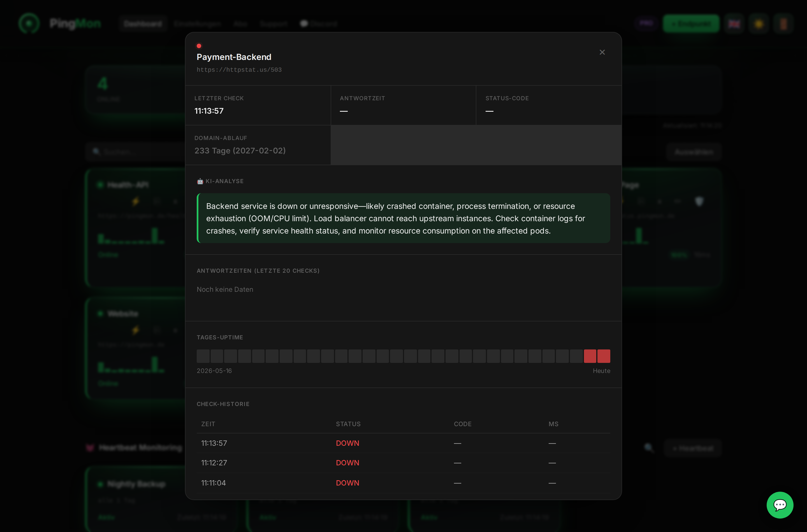Click the UK flag language icon
Image resolution: width=807 pixels, height=532 pixels.
[734, 24]
